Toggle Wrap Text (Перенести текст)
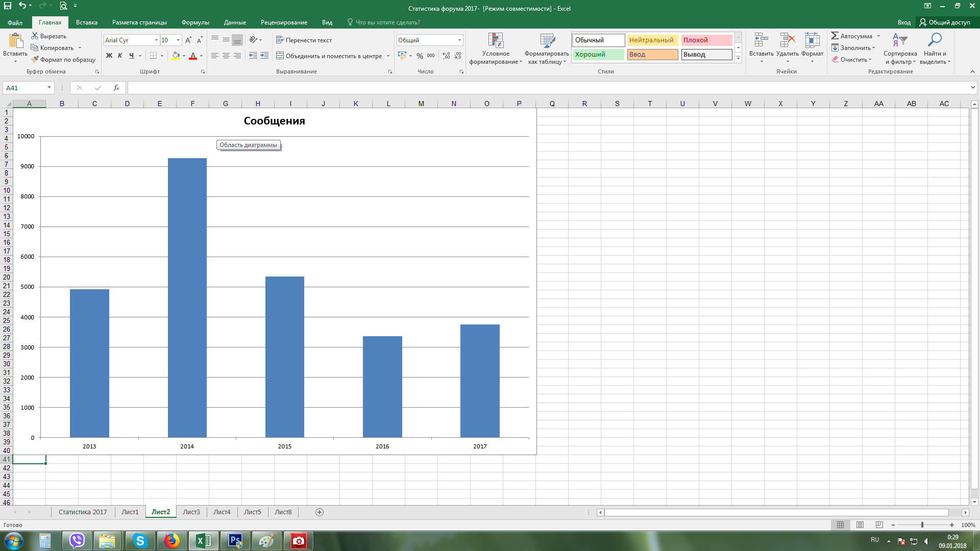 pyautogui.click(x=304, y=40)
